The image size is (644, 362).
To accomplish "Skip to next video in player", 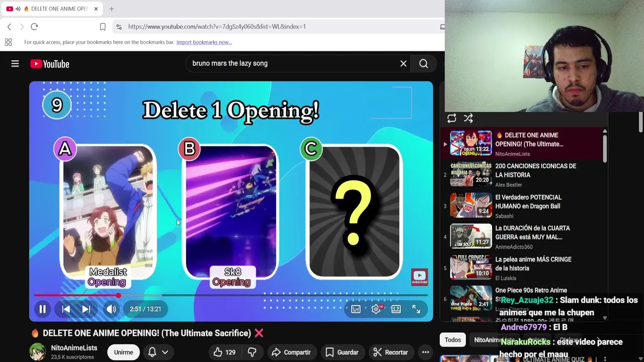I will pos(86,309).
